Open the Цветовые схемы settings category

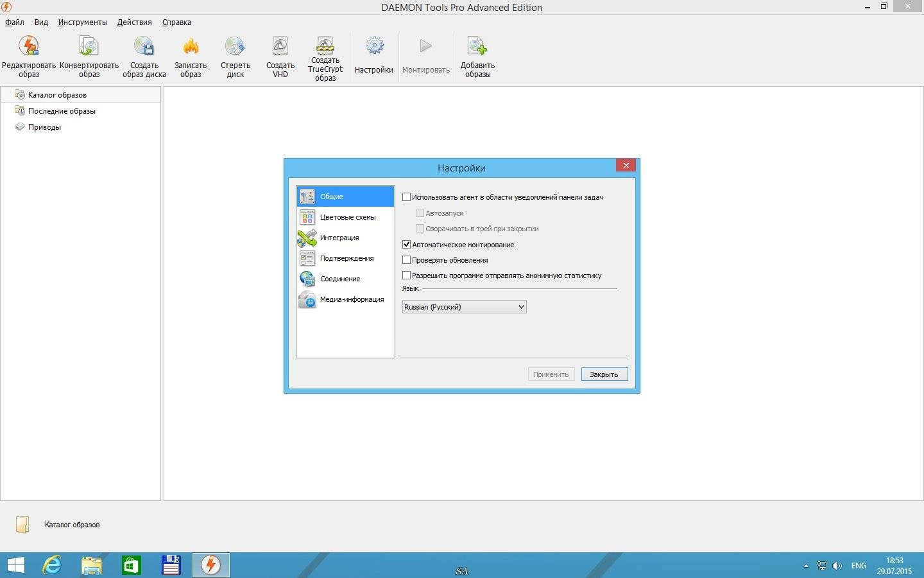(x=345, y=217)
